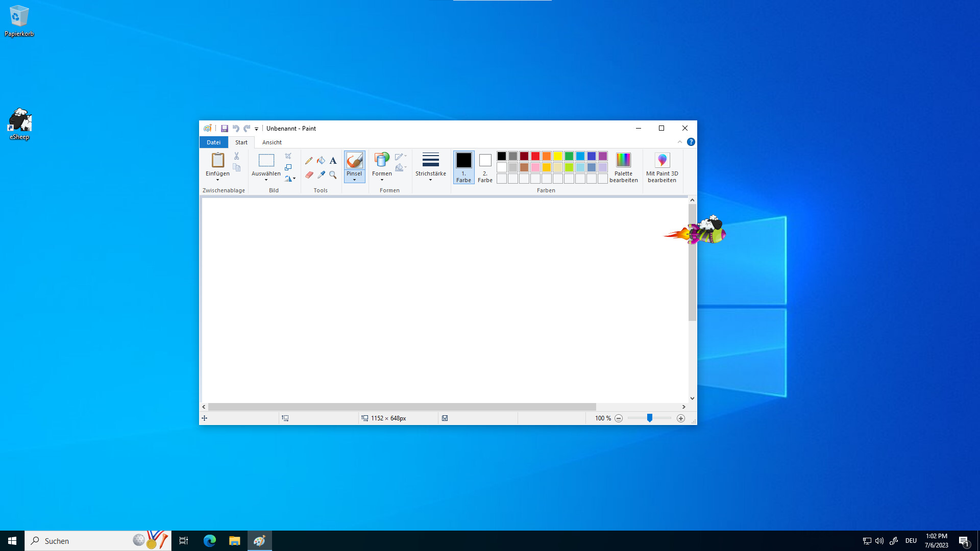Click the zoom in plus button
This screenshot has height=551, width=980.
(x=680, y=418)
